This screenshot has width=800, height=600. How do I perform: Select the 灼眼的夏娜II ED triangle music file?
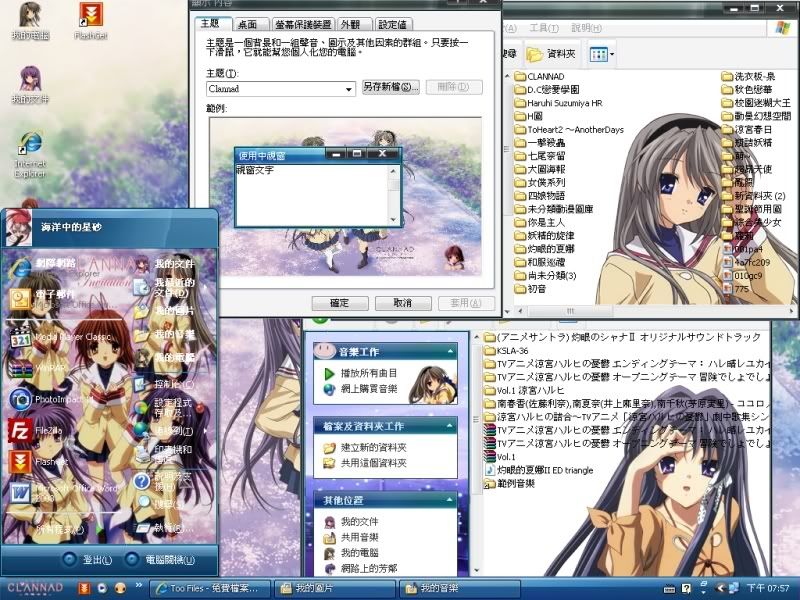point(539,470)
